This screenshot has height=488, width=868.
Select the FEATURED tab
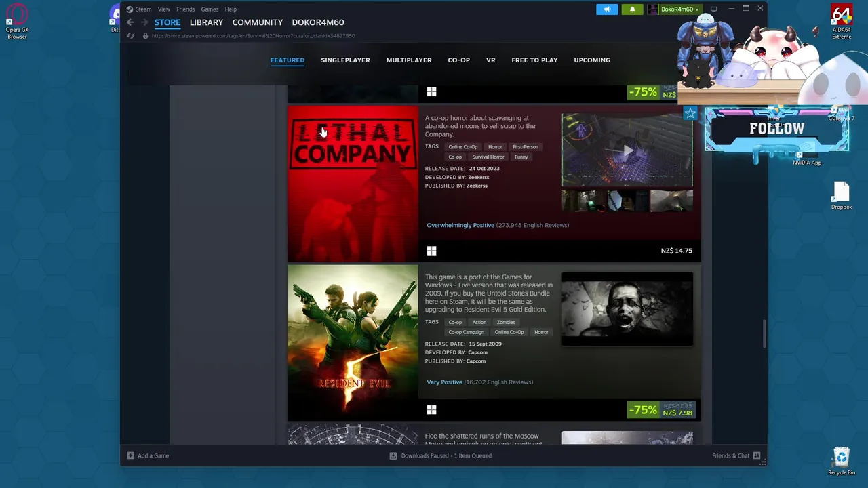[x=288, y=60]
